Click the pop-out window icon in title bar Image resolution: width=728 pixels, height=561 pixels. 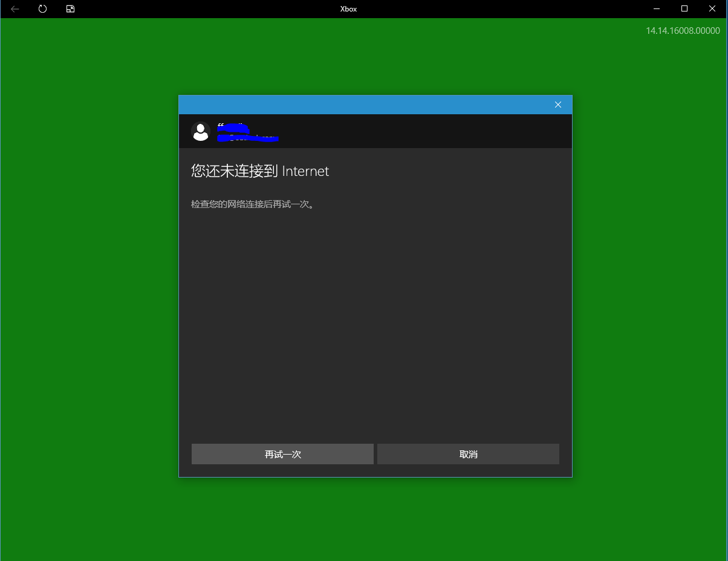click(70, 9)
